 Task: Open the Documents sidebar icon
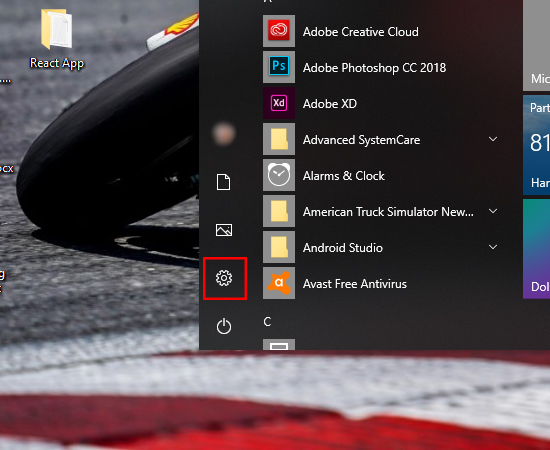point(224,182)
